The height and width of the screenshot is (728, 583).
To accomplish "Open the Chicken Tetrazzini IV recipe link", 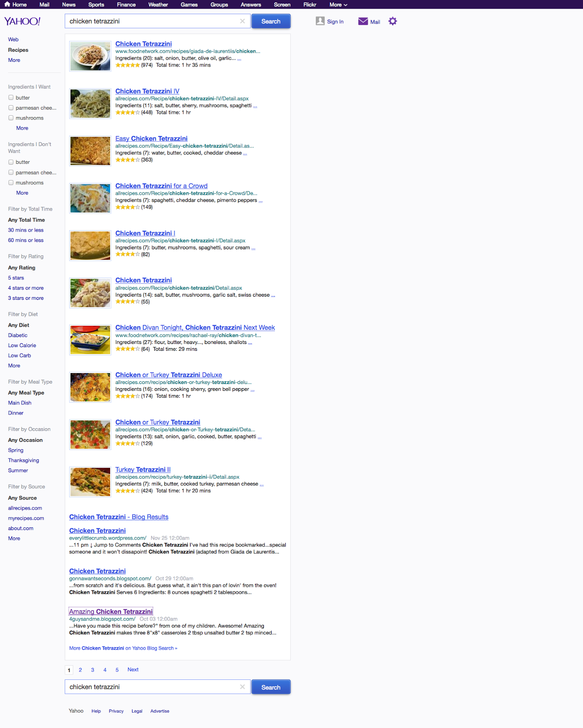I will pyautogui.click(x=147, y=91).
